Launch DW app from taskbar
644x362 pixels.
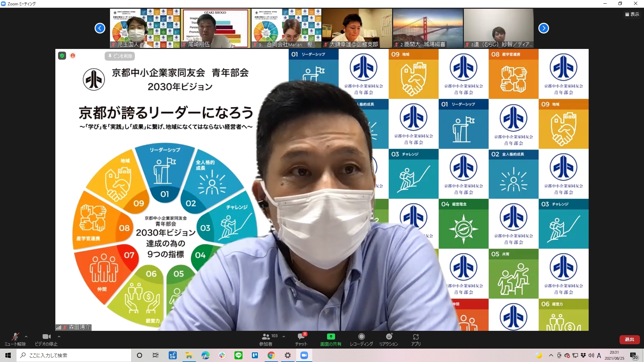[x=173, y=355]
